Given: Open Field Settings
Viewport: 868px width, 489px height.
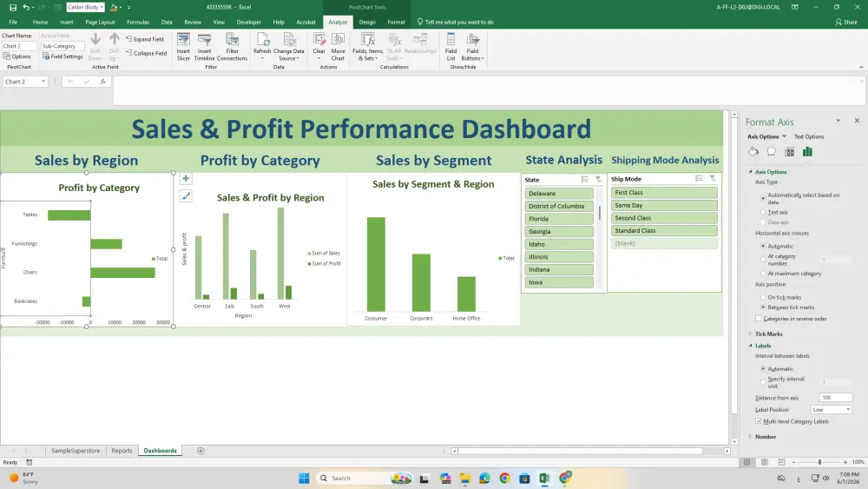Looking at the screenshot, I should coord(62,56).
